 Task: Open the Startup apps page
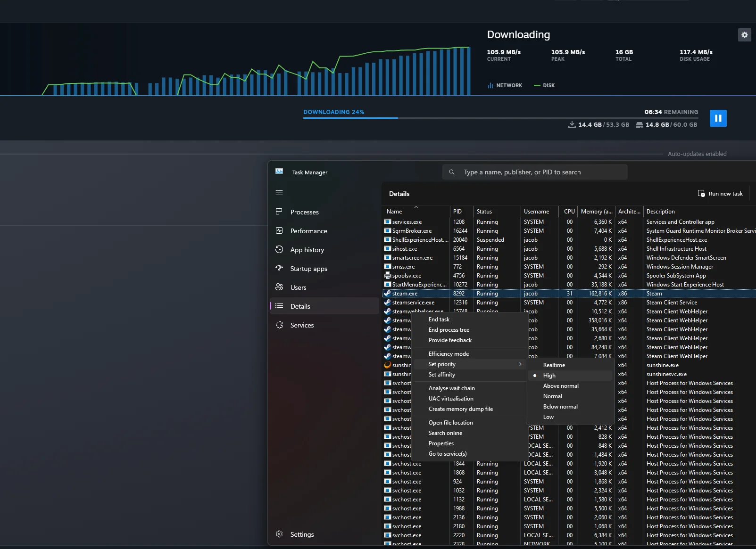[324, 269]
